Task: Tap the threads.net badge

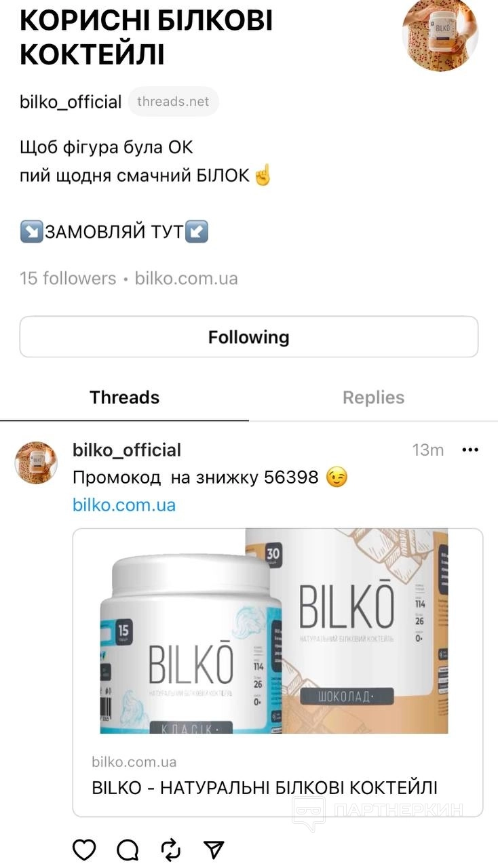Action: tap(173, 102)
